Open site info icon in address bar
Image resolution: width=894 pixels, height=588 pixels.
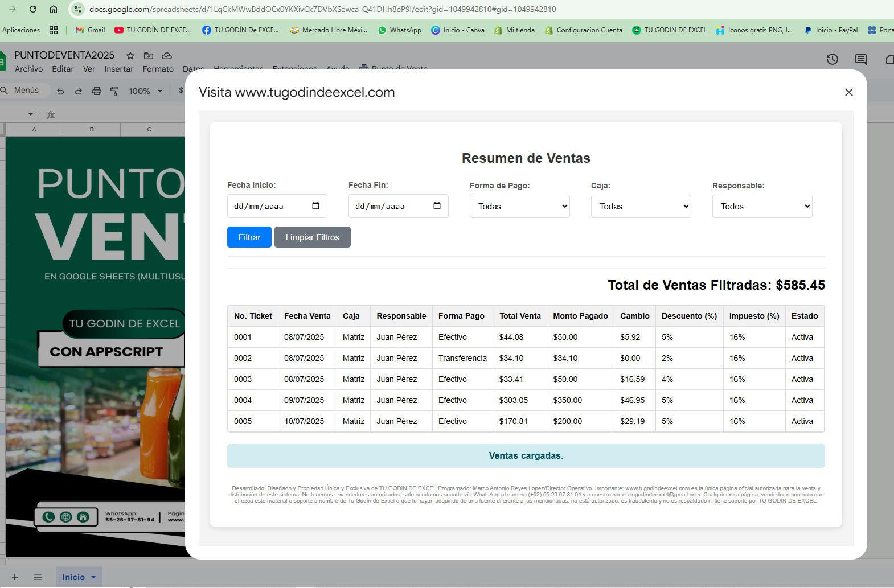(x=79, y=9)
